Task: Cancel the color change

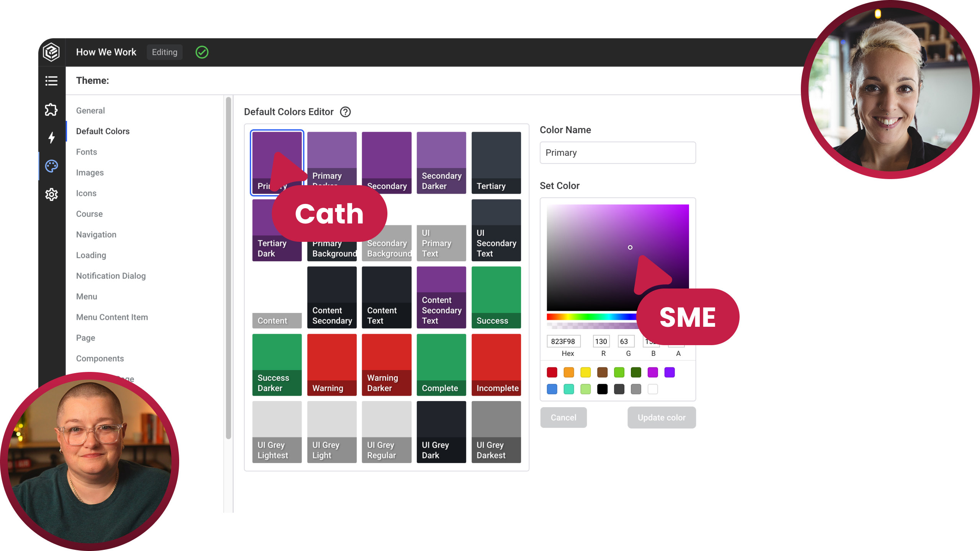Action: 563,417
